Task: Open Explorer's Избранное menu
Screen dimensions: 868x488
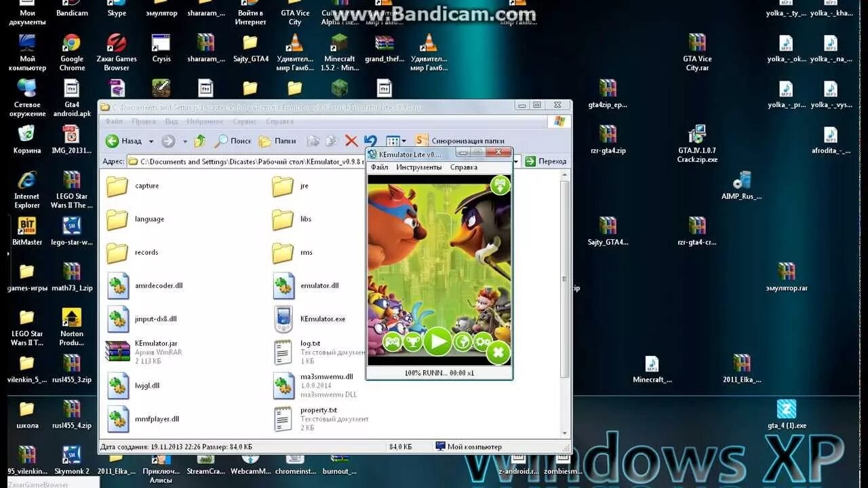Action: [205, 121]
